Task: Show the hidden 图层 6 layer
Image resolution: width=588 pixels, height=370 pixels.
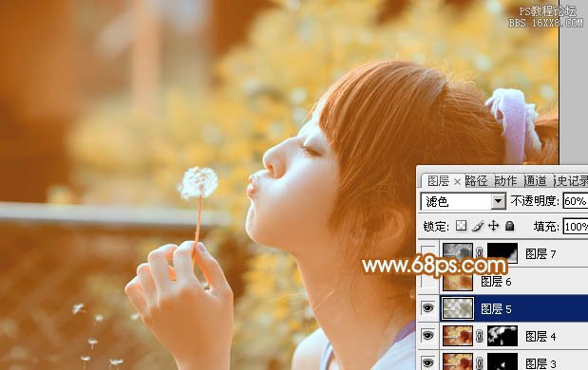Action: click(x=428, y=281)
